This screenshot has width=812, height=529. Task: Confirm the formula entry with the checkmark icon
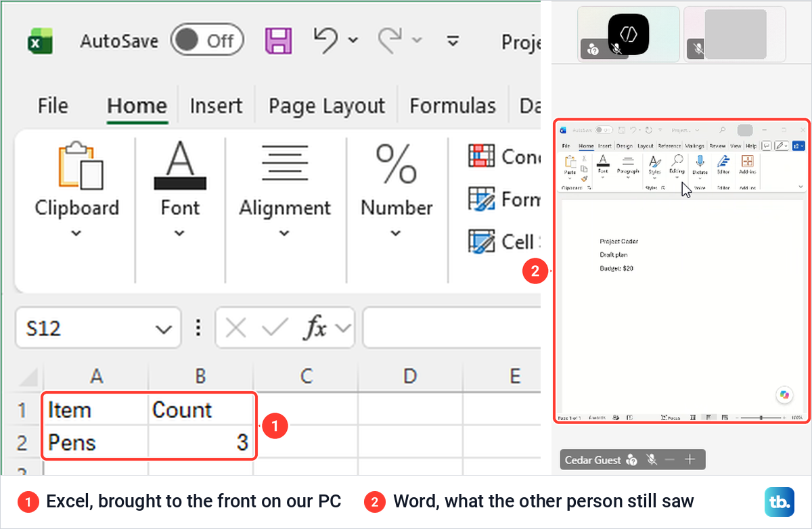[x=275, y=329]
